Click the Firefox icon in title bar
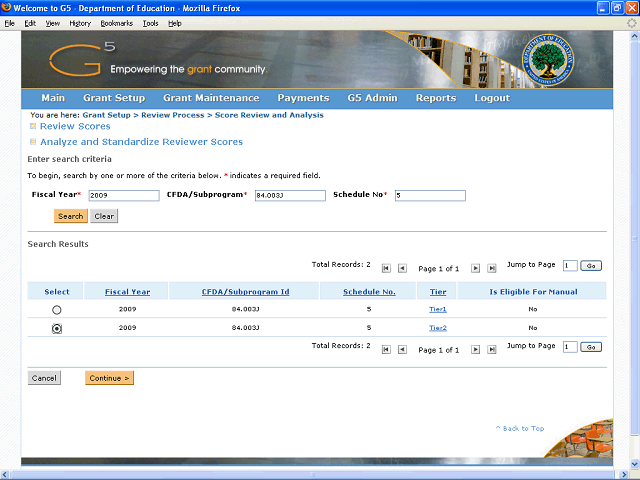Screen dimensions: 640x480 click(6, 7)
